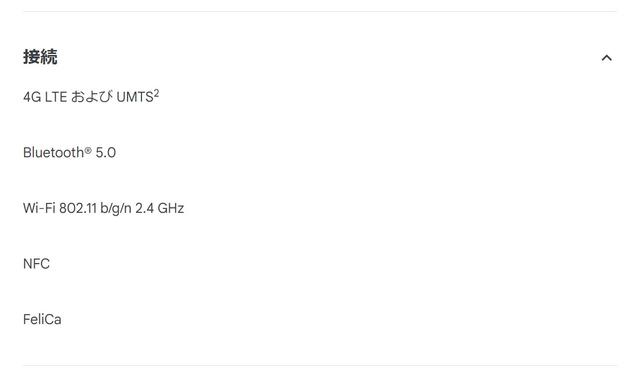Click the GHz unit label
This screenshot has height=388, width=640.
[171, 208]
